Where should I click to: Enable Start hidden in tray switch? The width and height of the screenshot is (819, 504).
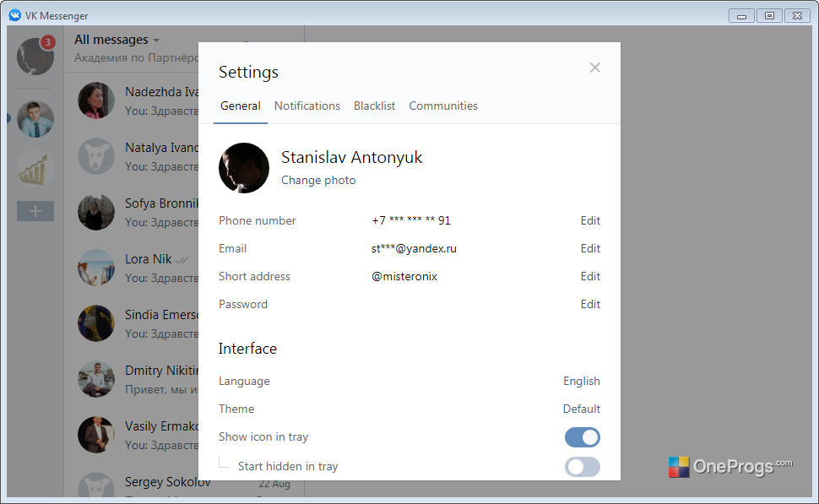click(583, 467)
